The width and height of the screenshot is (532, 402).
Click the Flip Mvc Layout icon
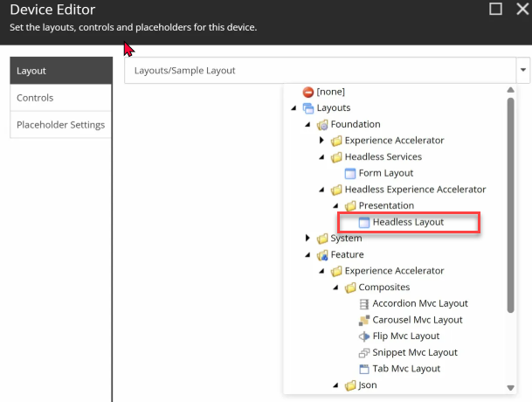click(x=364, y=336)
